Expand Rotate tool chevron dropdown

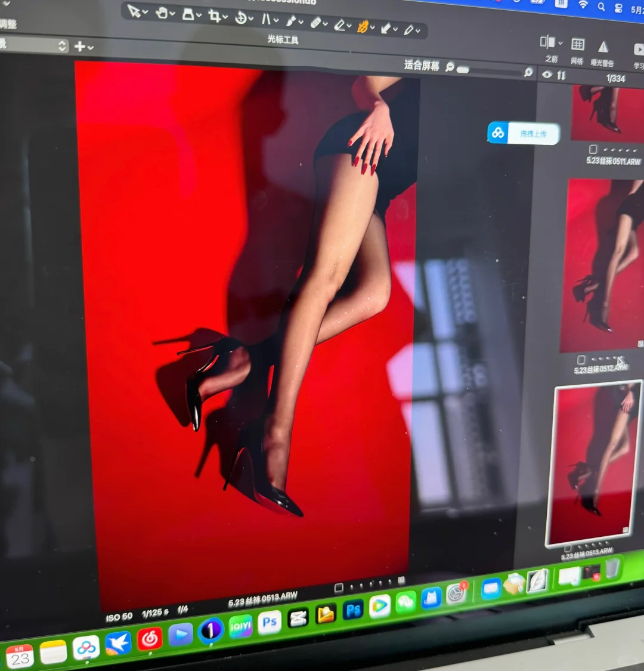251,19
